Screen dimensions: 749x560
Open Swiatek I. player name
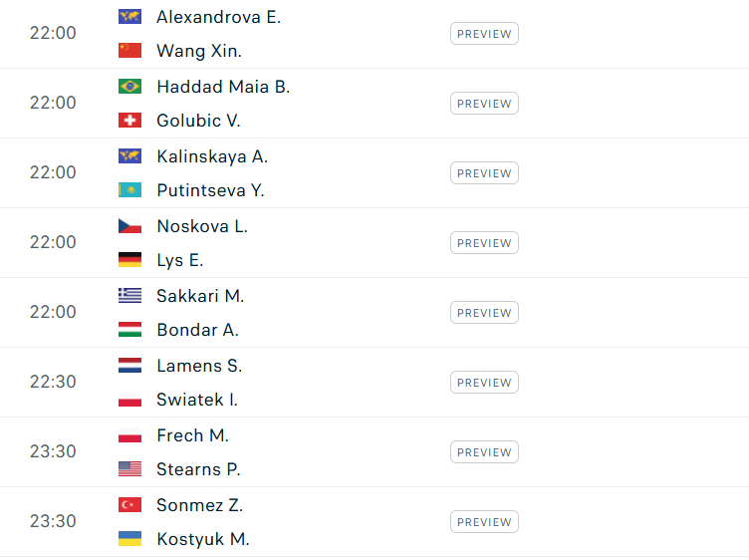197,400
